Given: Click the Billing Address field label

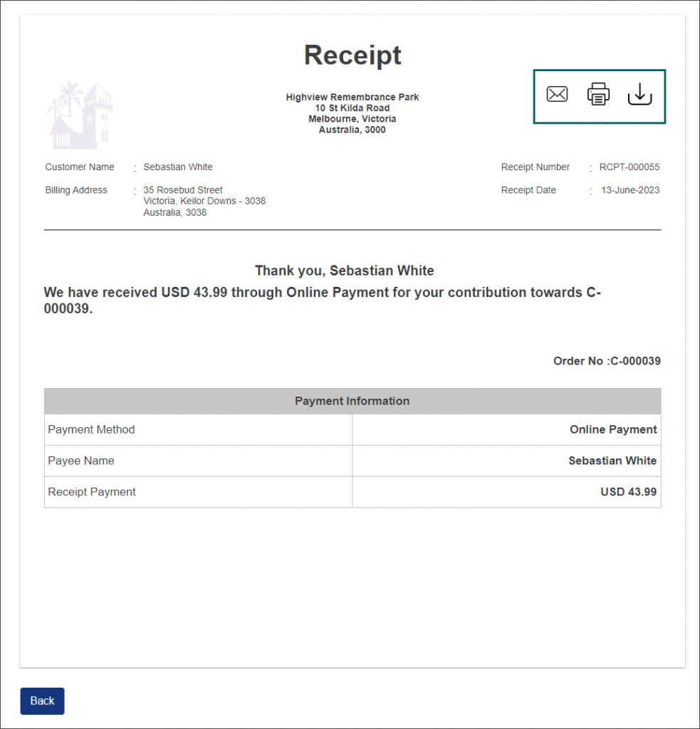Looking at the screenshot, I should (x=76, y=190).
